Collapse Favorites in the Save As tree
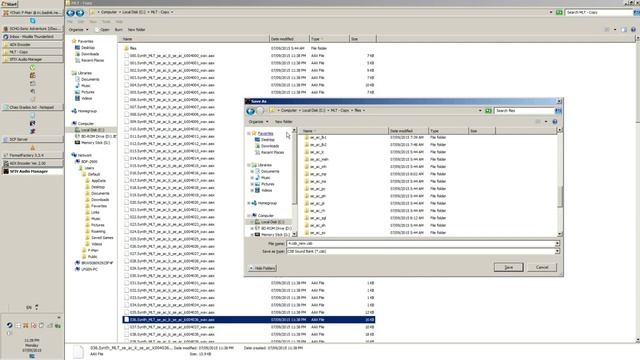Screen dimensions: 640x360 coord(249,133)
